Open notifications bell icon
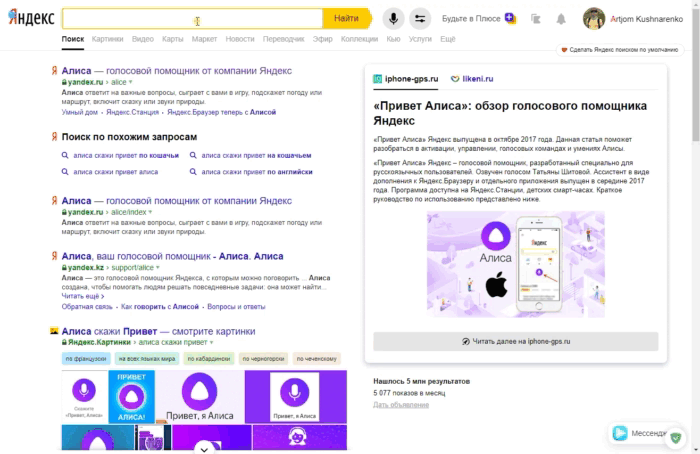This screenshot has height=454, width=700. (561, 19)
